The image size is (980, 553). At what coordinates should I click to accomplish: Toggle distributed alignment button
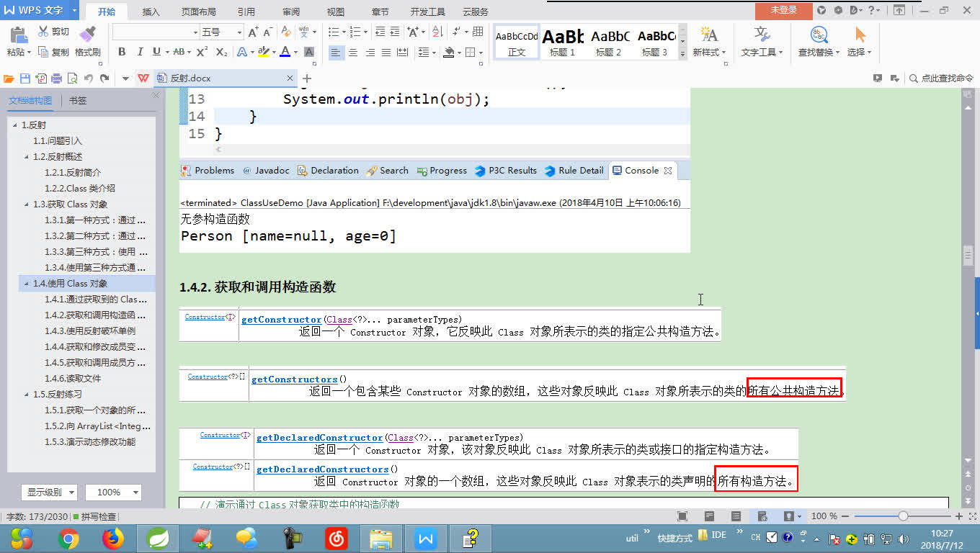pos(403,53)
